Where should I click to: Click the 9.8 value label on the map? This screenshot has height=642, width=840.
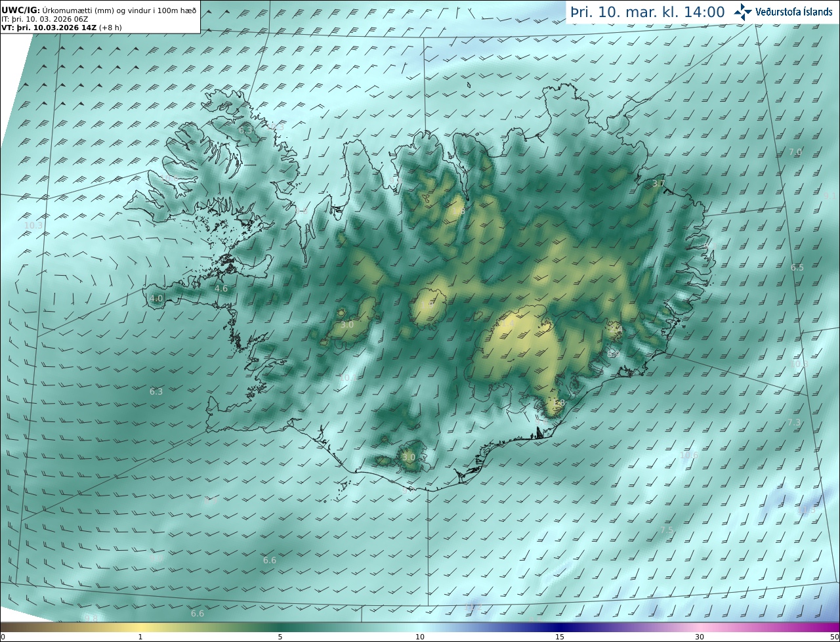(91, 618)
